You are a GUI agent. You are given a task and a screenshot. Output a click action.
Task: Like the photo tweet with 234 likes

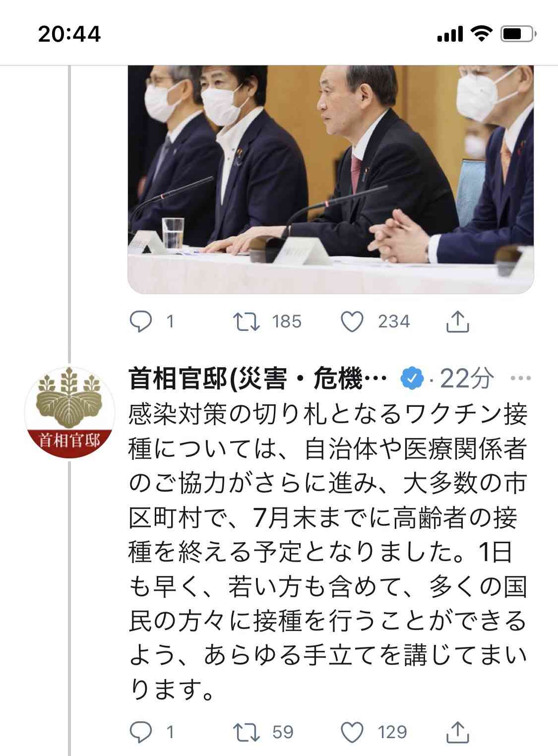tap(353, 321)
